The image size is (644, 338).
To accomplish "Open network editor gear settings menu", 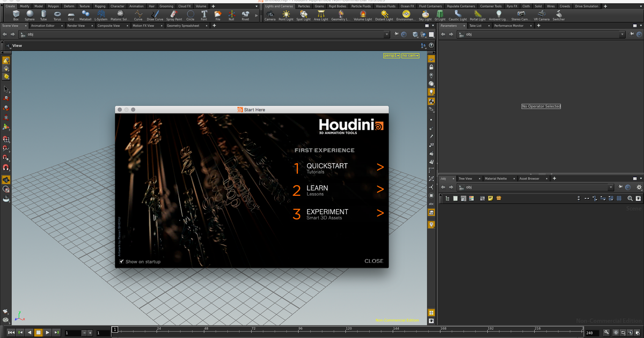I will 639,187.
